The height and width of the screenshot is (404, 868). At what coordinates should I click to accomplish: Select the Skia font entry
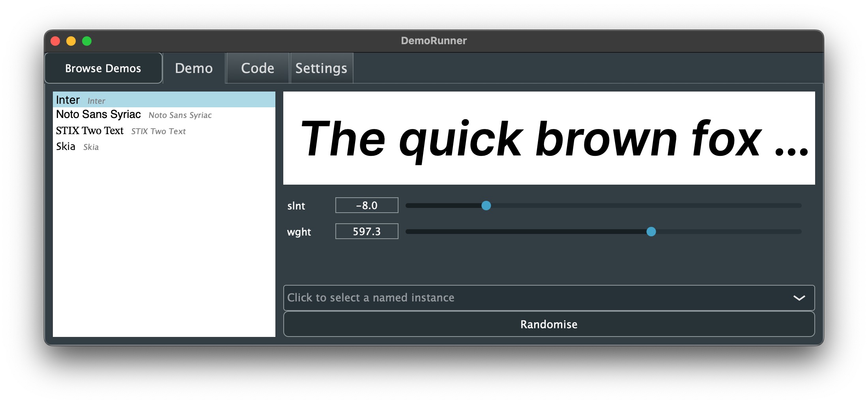(x=164, y=146)
